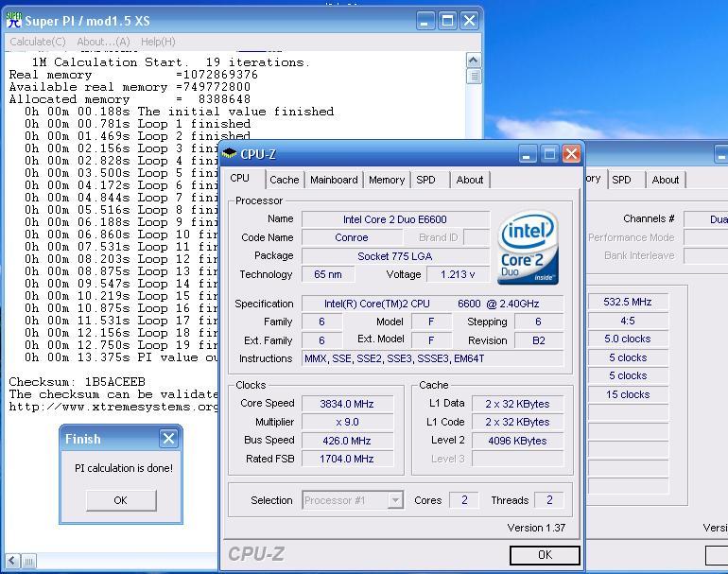Click the horizontal scrollbar thumb in Super PI
Screen dimensions: 728x574
28,561
